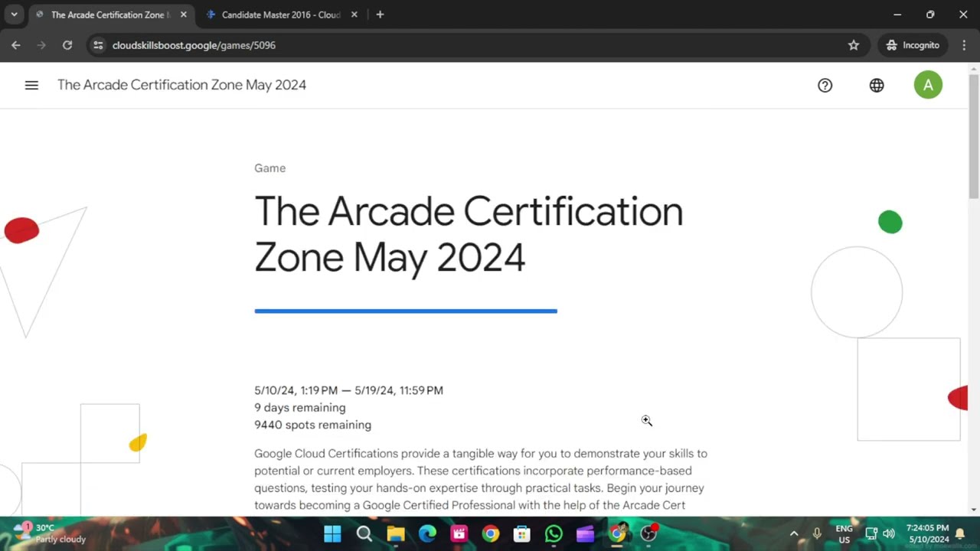Open the pink video app on taskbar
The image size is (980, 551).
pos(459,533)
